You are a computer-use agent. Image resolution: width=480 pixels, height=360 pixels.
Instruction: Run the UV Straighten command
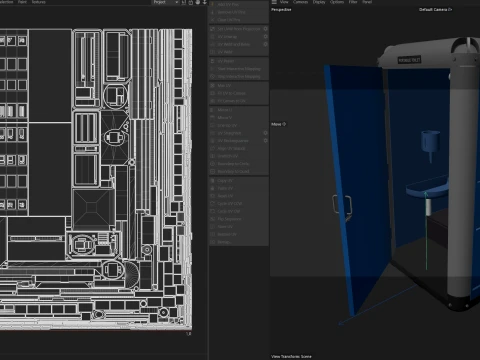click(x=236, y=133)
